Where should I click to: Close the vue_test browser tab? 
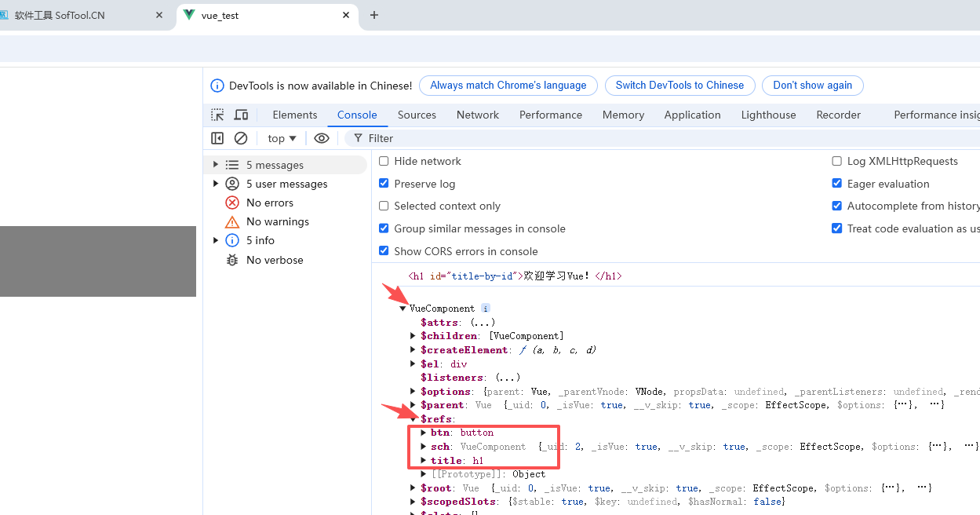point(346,15)
